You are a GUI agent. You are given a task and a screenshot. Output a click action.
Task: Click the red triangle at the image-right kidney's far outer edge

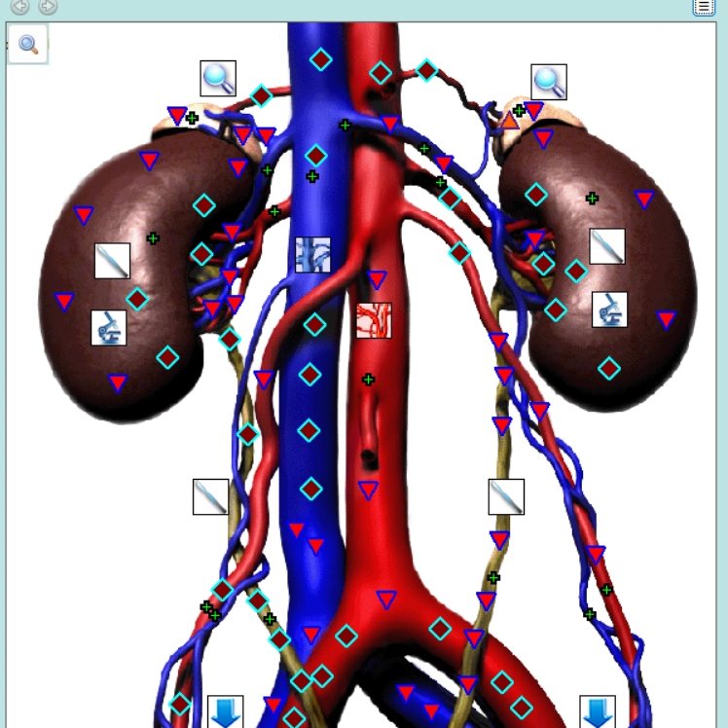[667, 320]
